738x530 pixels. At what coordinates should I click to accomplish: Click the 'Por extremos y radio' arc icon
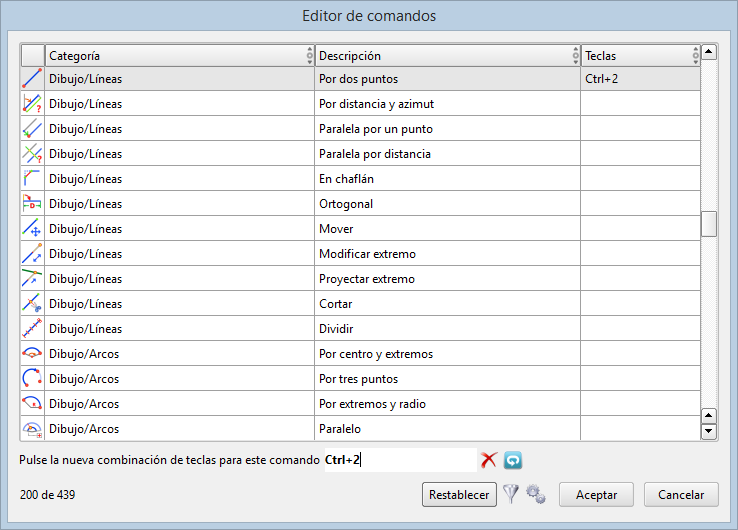tap(32, 403)
